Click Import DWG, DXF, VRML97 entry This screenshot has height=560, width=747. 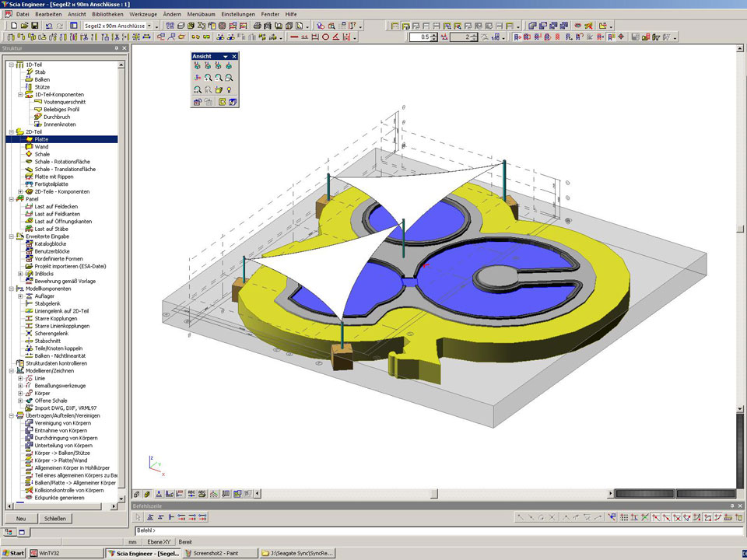(x=65, y=408)
